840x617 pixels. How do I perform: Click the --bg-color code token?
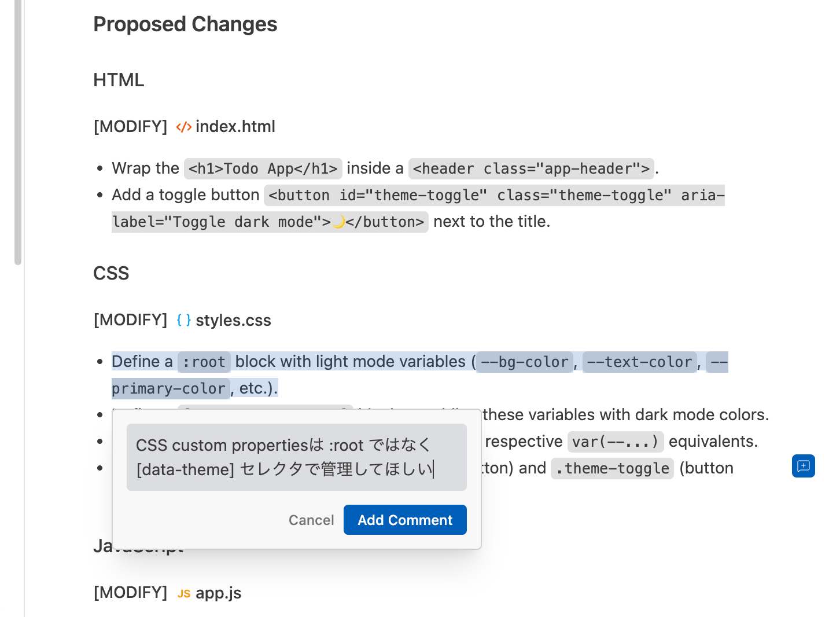(x=524, y=362)
